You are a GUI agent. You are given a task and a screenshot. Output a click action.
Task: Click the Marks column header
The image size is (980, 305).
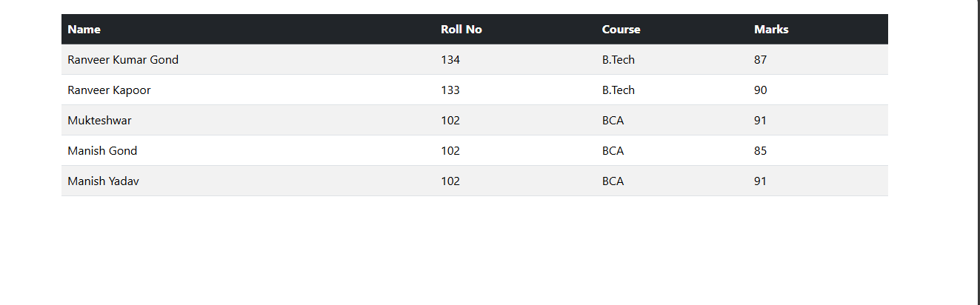pyautogui.click(x=771, y=30)
